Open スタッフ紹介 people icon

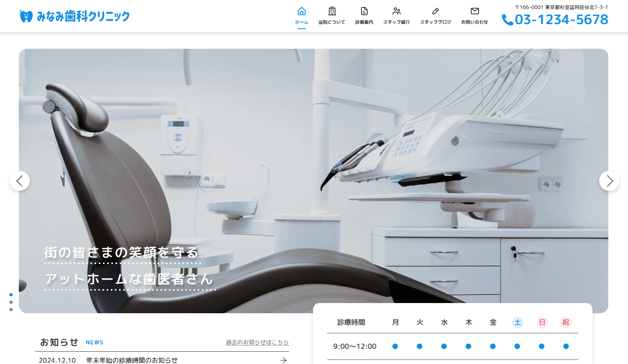tap(396, 11)
